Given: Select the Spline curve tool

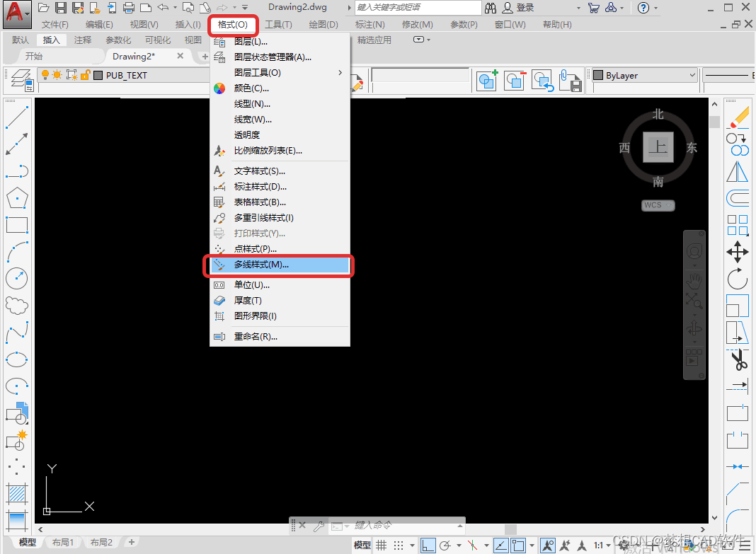Looking at the screenshot, I should tap(17, 333).
